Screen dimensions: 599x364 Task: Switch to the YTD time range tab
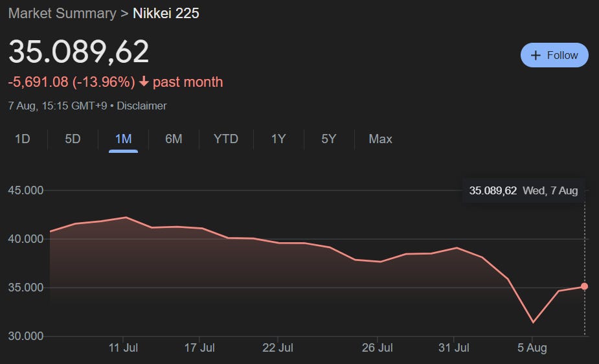tap(226, 139)
